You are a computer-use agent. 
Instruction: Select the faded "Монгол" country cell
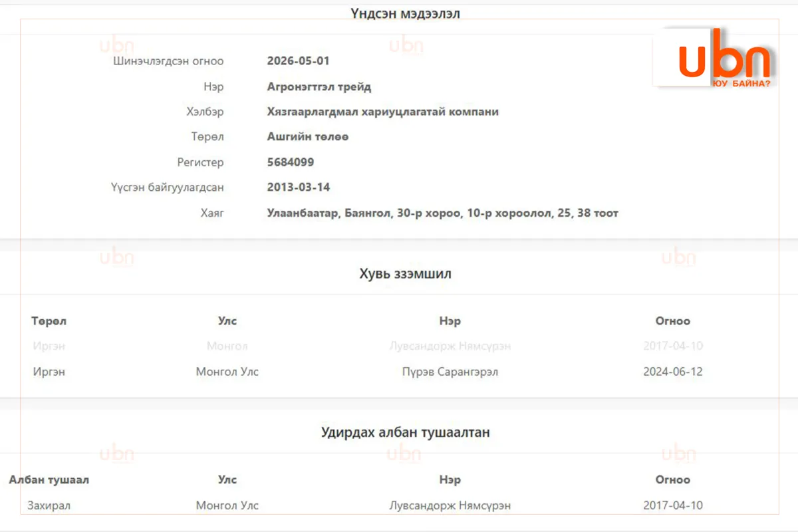[x=227, y=346]
